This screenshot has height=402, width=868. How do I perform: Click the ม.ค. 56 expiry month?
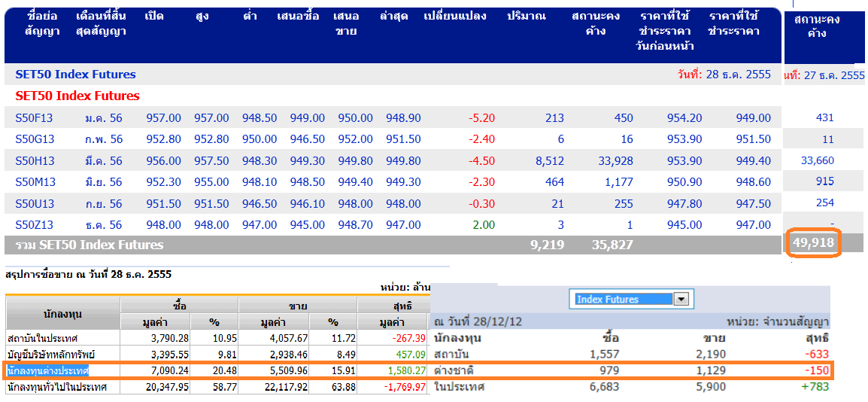click(x=104, y=118)
